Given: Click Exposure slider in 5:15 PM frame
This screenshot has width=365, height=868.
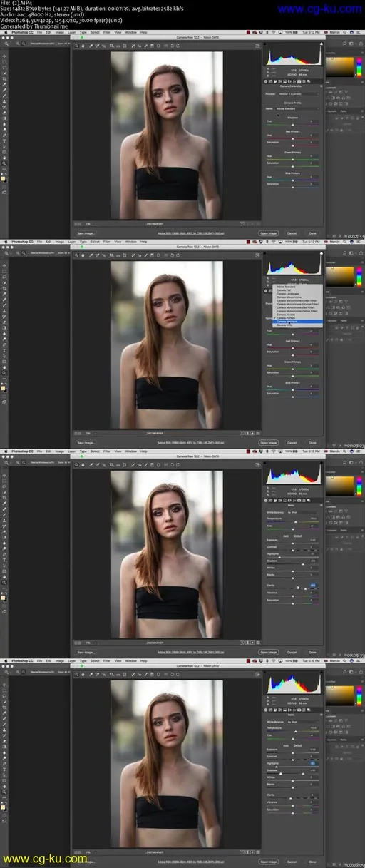Looking at the screenshot, I should click(x=292, y=543).
